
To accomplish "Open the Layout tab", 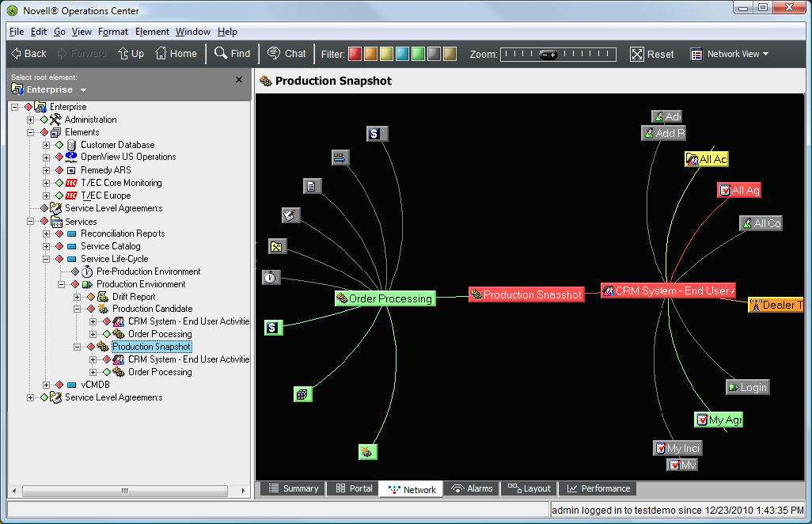I will pyautogui.click(x=529, y=488).
